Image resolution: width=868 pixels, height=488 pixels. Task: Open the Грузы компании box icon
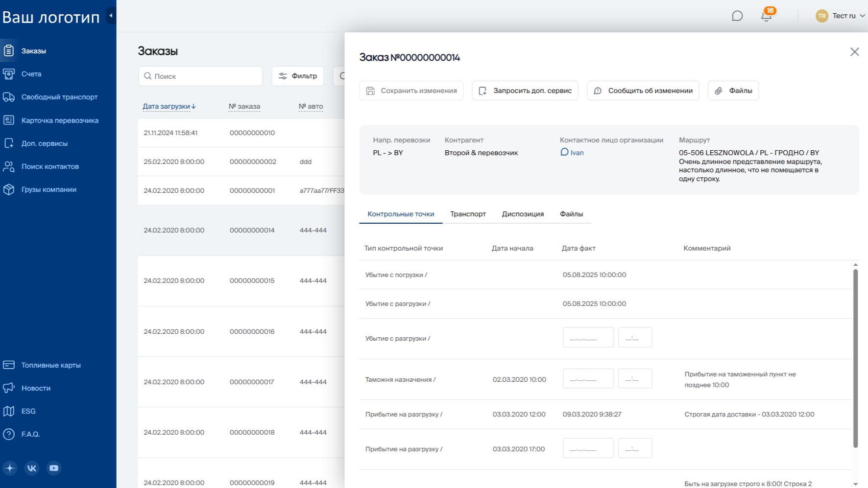tap(9, 189)
